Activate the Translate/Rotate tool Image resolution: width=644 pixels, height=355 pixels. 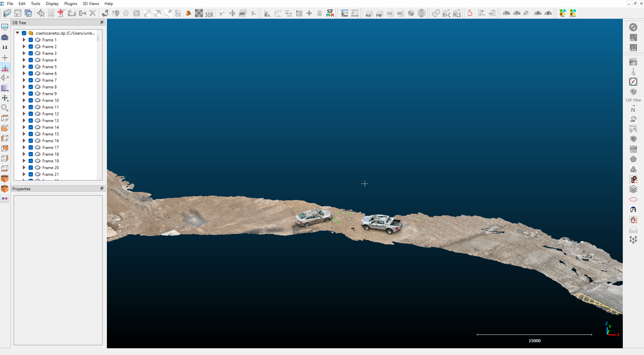coord(232,13)
